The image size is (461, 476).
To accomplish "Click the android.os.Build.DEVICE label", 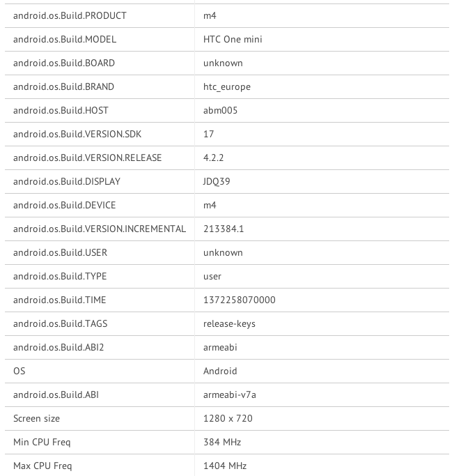I will [65, 205].
